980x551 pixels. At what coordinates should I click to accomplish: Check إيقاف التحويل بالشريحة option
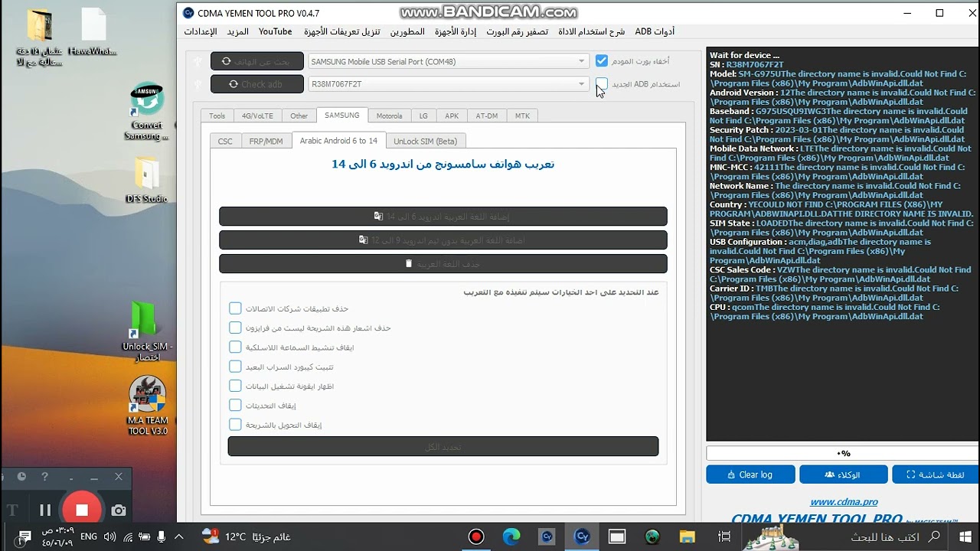(235, 424)
